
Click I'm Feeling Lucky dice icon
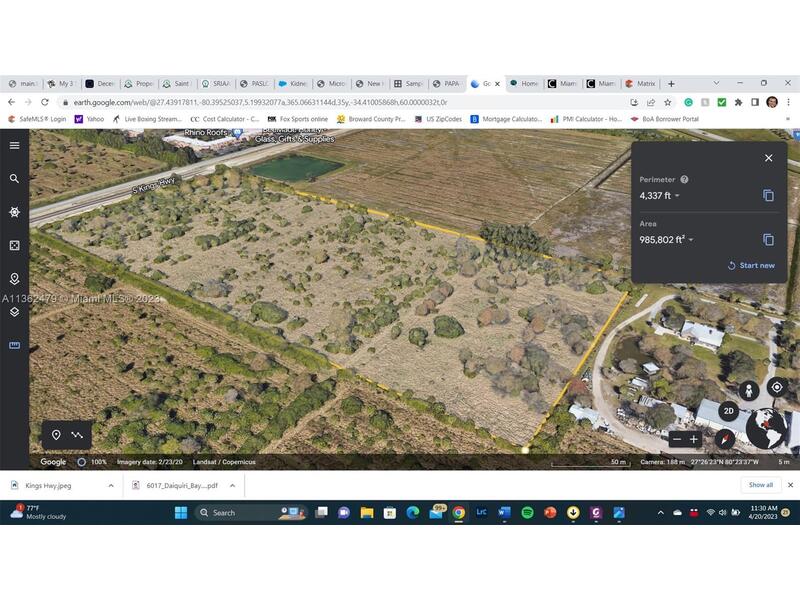click(14, 245)
